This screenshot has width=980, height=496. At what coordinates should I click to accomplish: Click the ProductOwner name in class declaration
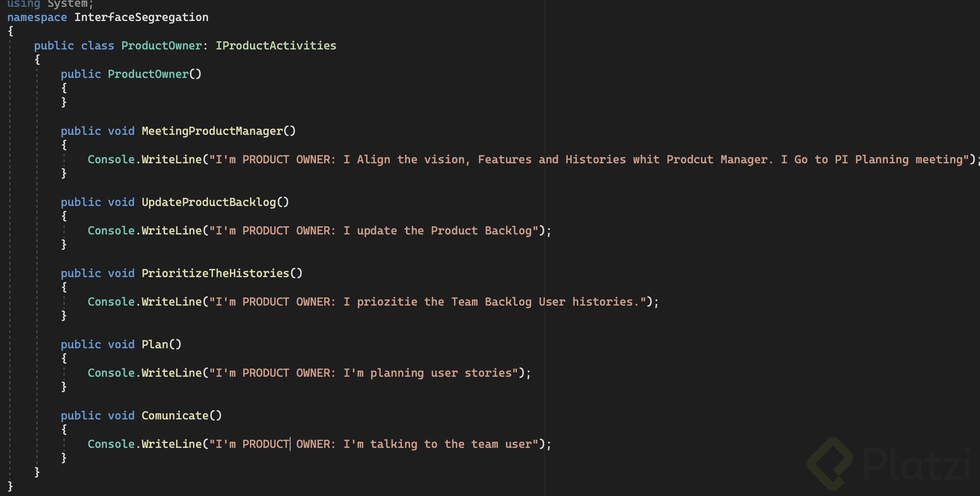pos(161,46)
